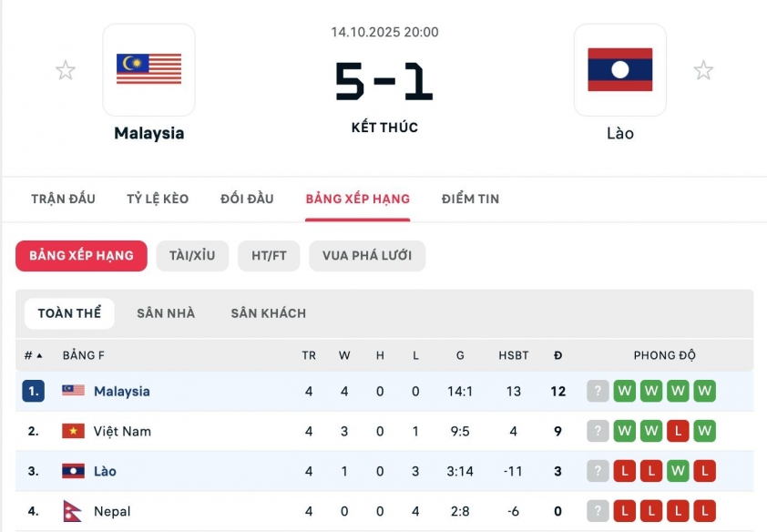
Task: Open the Việt Nam team row
Action: [122, 432]
